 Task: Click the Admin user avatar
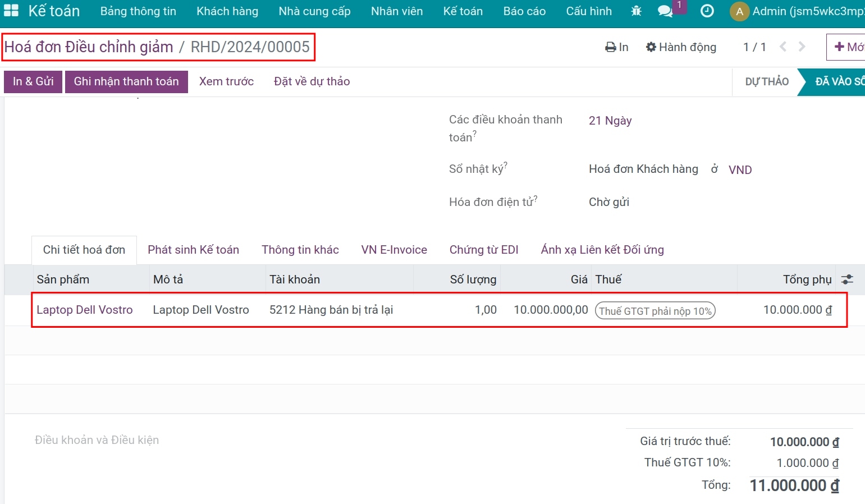point(739,11)
